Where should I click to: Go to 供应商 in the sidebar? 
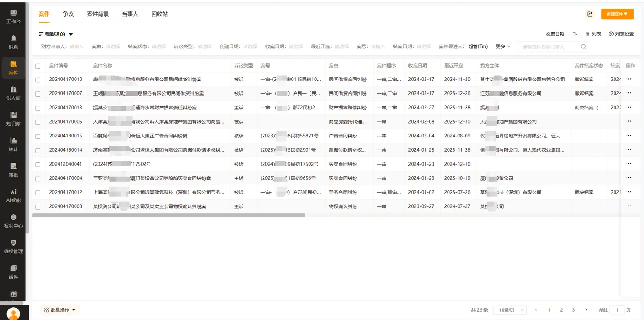coord(13,89)
